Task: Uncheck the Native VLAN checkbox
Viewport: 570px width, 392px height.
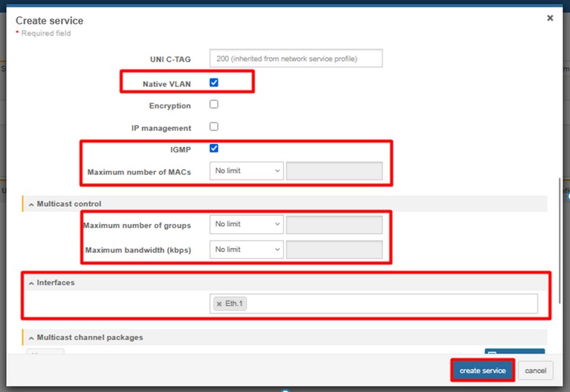Action: click(214, 83)
